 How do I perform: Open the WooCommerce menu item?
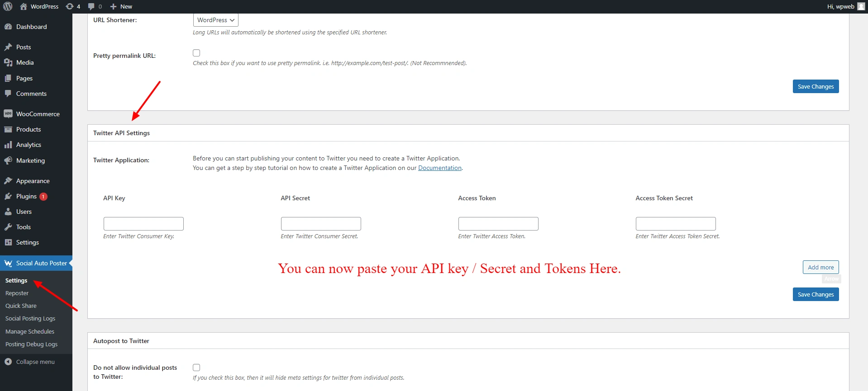pos(36,114)
